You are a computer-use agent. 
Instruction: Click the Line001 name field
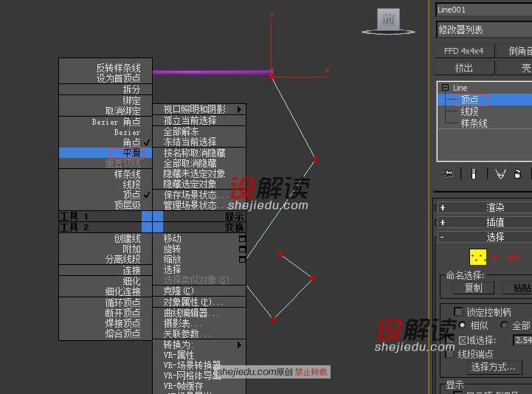tap(485, 10)
